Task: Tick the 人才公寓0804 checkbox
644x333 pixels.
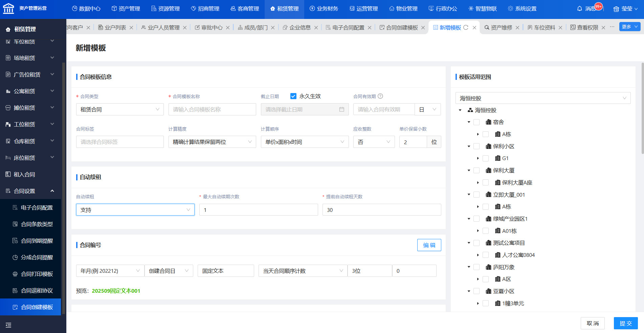Action: click(486, 255)
